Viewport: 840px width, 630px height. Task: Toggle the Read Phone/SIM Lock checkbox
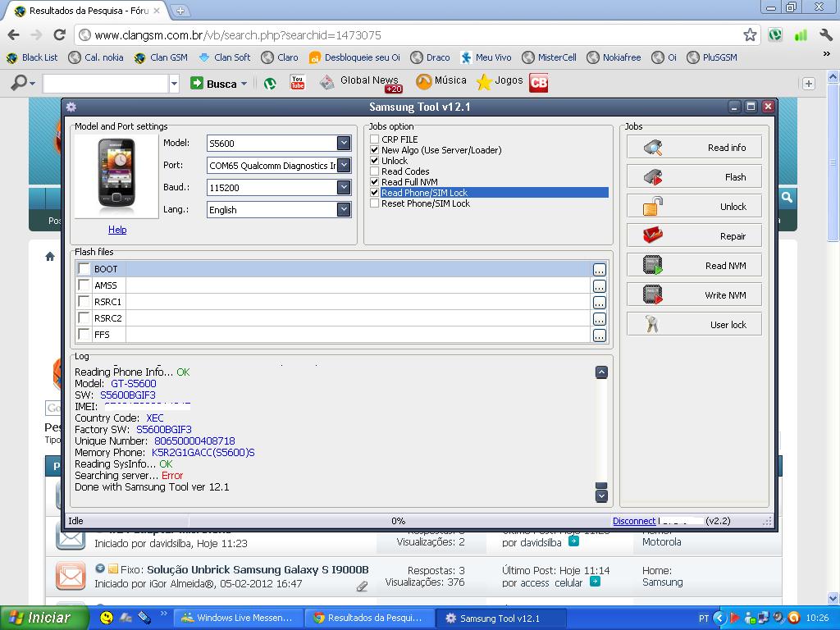click(x=374, y=193)
